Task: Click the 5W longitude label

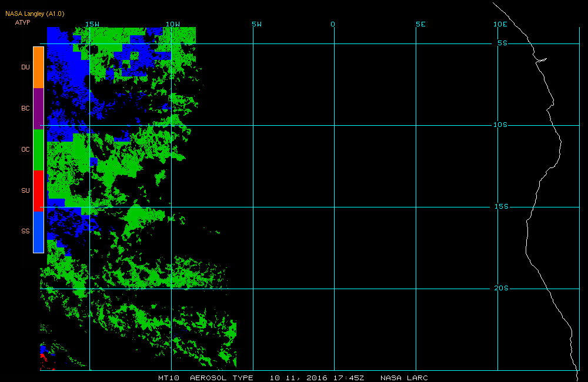Action: pyautogui.click(x=257, y=24)
